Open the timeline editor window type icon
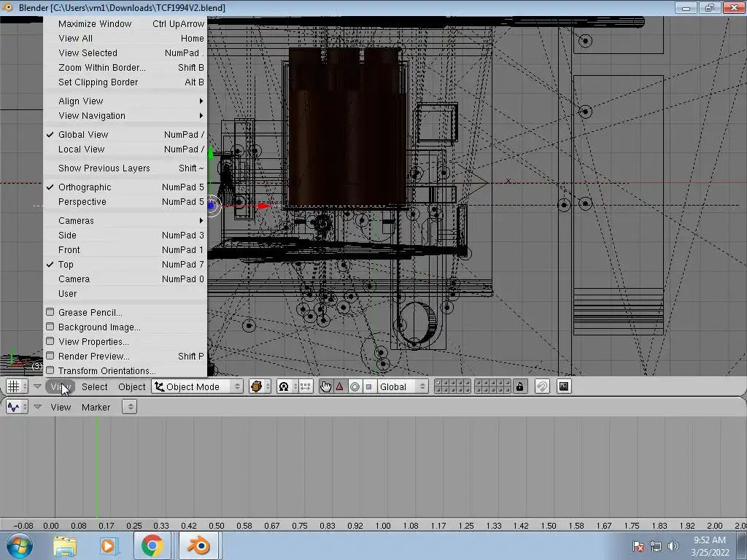The height and width of the screenshot is (560, 747). [x=18, y=407]
